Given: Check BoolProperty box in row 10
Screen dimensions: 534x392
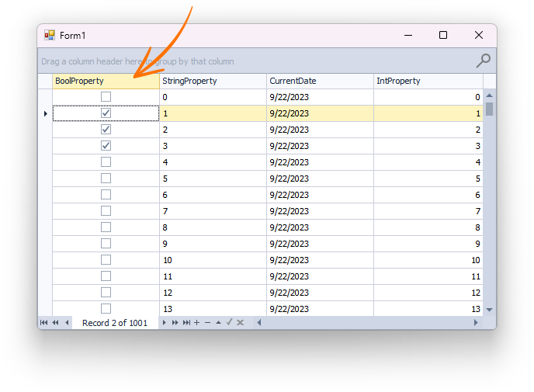Looking at the screenshot, I should tap(106, 260).
